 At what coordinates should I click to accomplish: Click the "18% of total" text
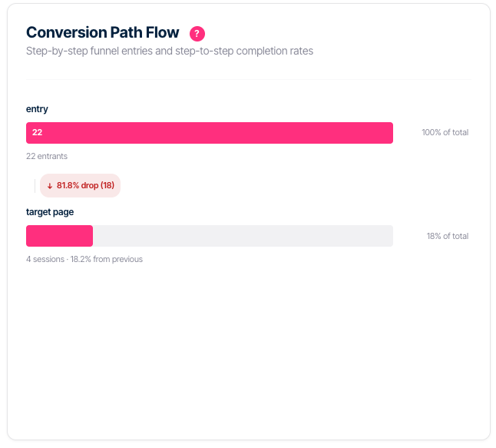click(447, 236)
